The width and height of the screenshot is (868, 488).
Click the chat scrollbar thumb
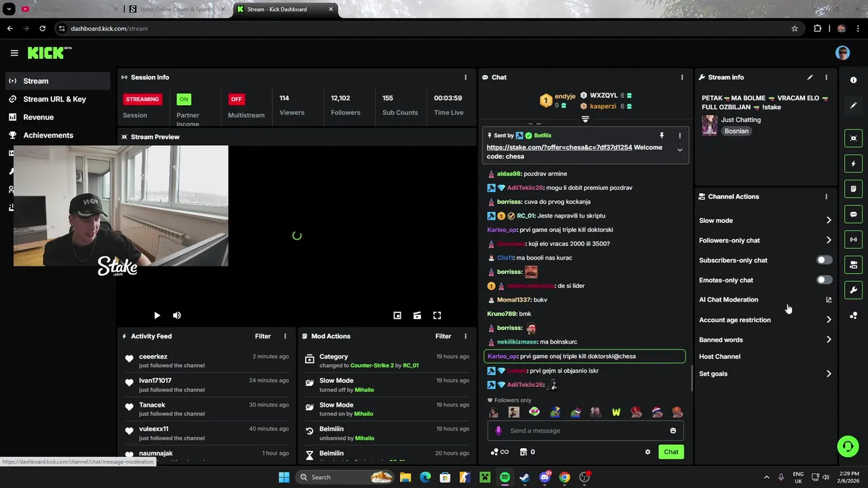692,378
